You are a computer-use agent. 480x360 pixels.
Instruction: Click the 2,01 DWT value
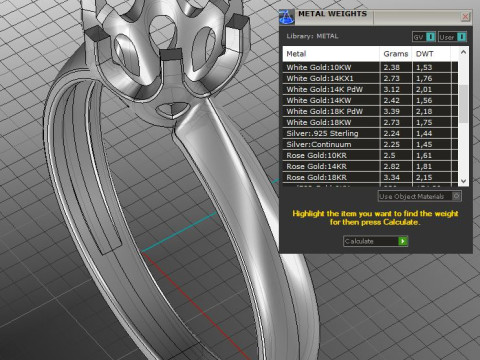(424, 89)
